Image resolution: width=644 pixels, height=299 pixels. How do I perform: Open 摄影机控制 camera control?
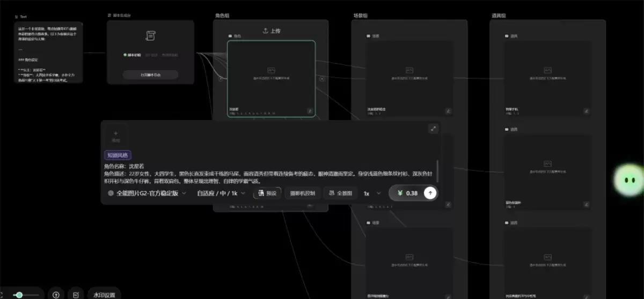tap(302, 193)
